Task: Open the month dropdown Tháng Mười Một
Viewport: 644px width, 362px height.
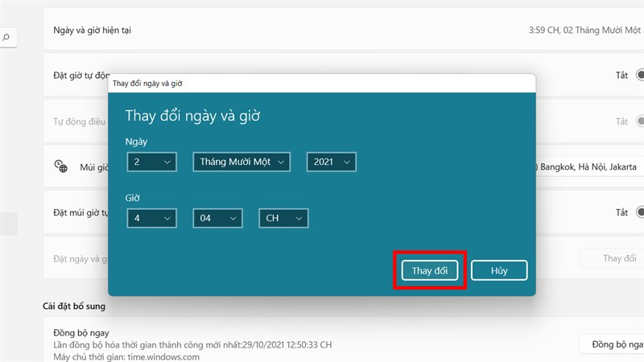Action: [x=242, y=162]
